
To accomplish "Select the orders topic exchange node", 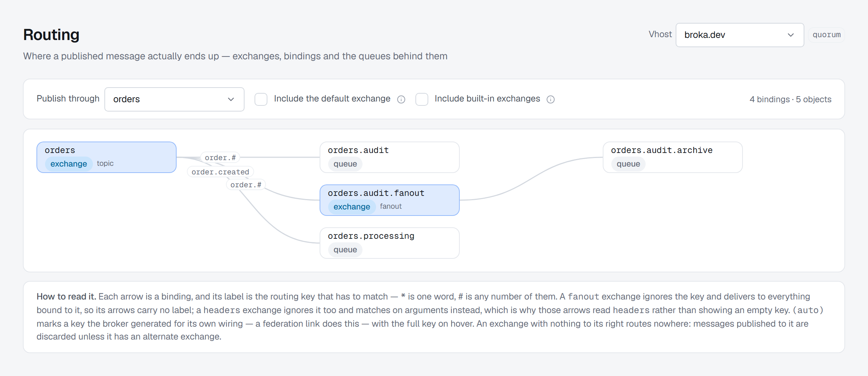I will pos(107,157).
